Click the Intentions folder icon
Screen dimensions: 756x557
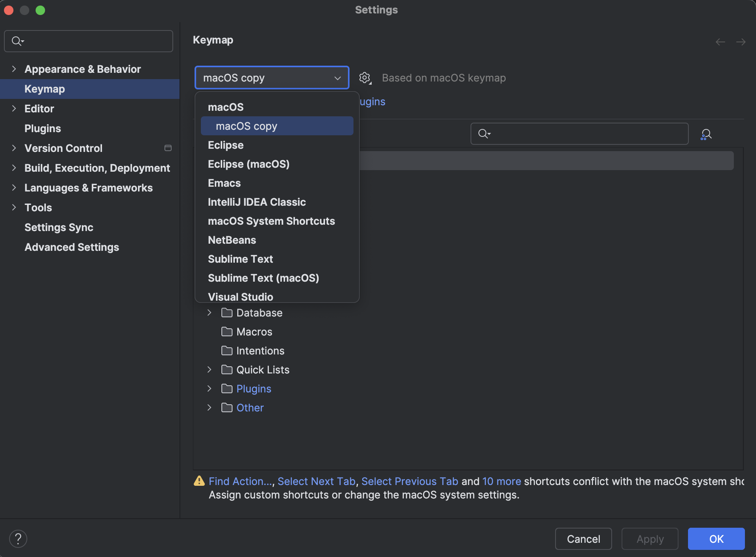click(x=227, y=350)
